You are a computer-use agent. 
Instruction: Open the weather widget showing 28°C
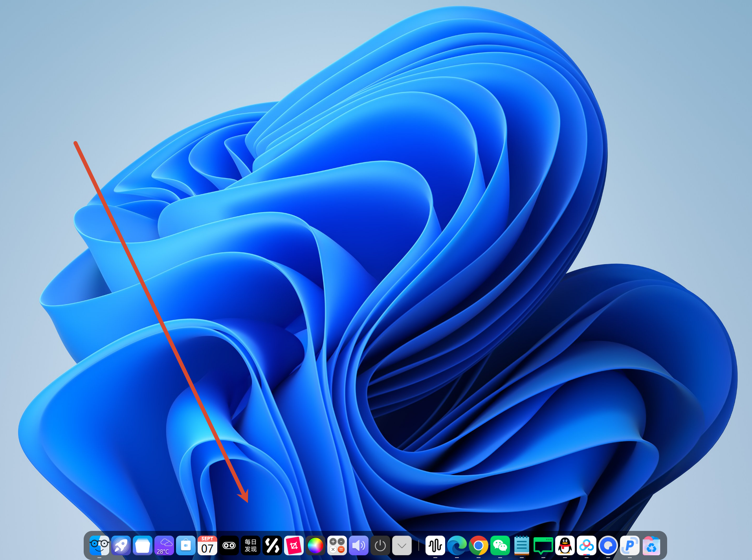pos(164,545)
